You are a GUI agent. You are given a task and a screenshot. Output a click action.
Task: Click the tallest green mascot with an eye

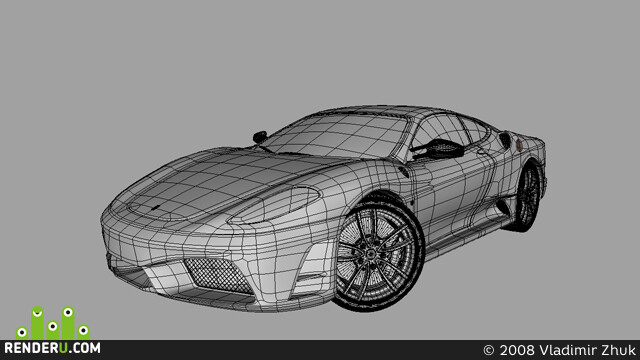click(68, 322)
